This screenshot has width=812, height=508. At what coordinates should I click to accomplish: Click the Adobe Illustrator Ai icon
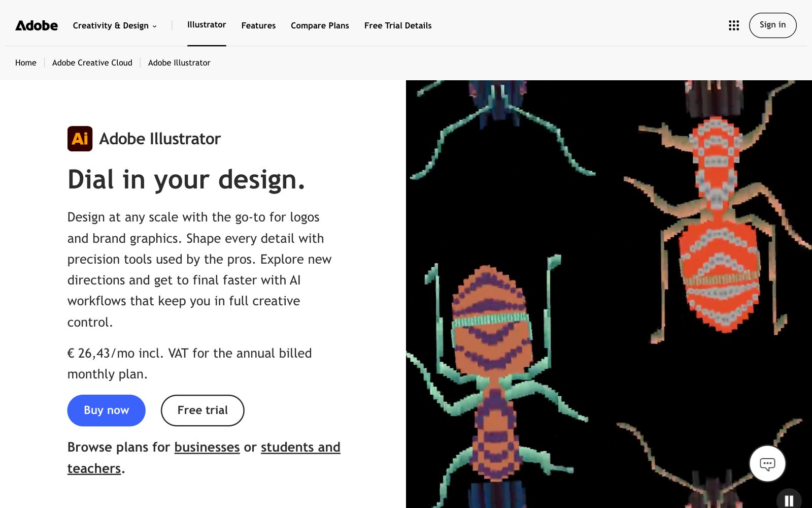(x=80, y=139)
